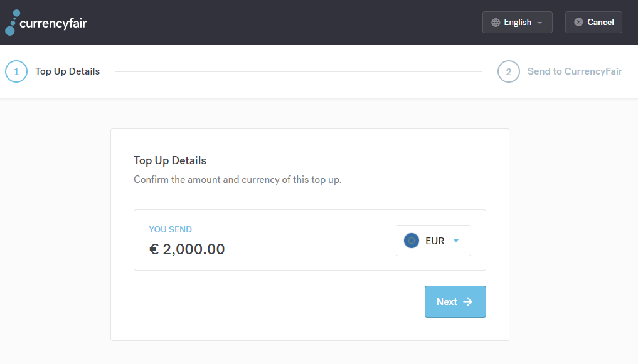638x364 pixels.
Task: Click the Cancel X circle icon
Action: 578,22
